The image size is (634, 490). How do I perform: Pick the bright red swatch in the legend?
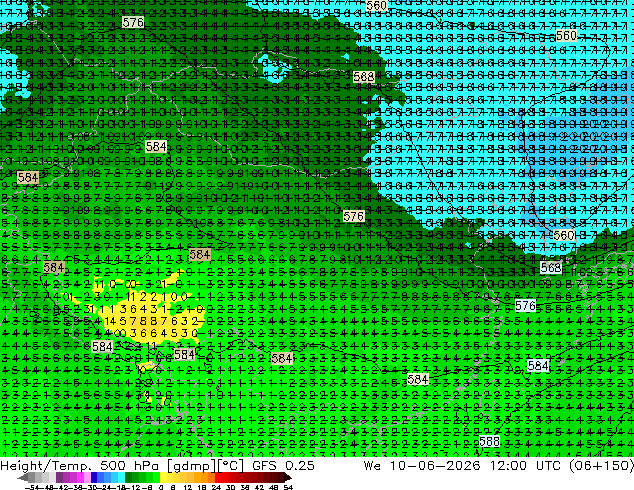pyautogui.click(x=218, y=478)
